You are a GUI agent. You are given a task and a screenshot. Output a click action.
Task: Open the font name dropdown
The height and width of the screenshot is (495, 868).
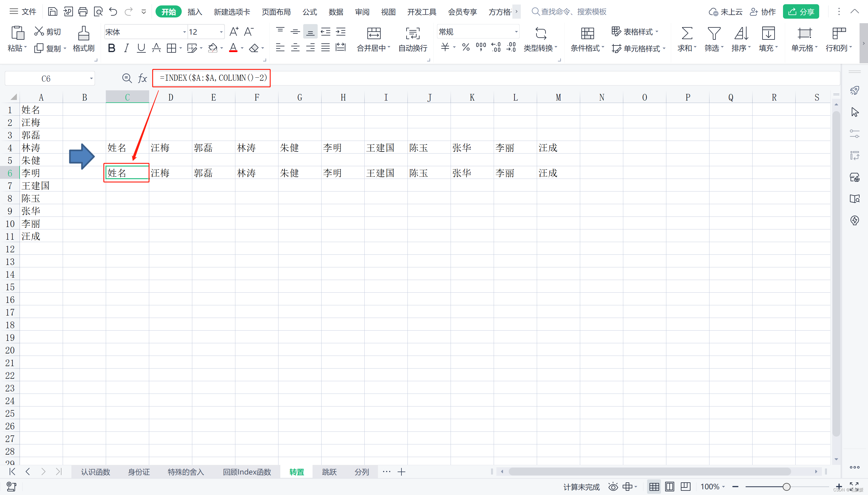(184, 32)
